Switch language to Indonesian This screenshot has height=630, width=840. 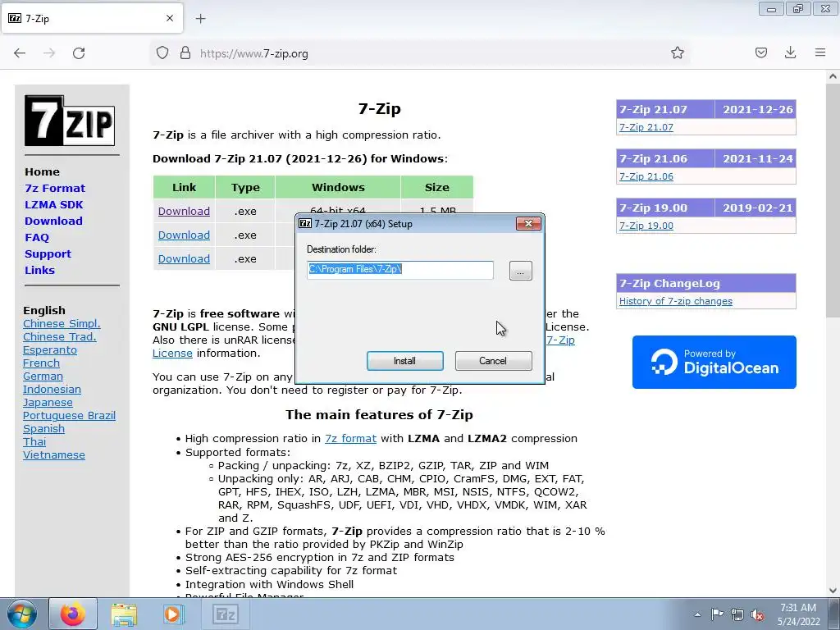point(52,390)
